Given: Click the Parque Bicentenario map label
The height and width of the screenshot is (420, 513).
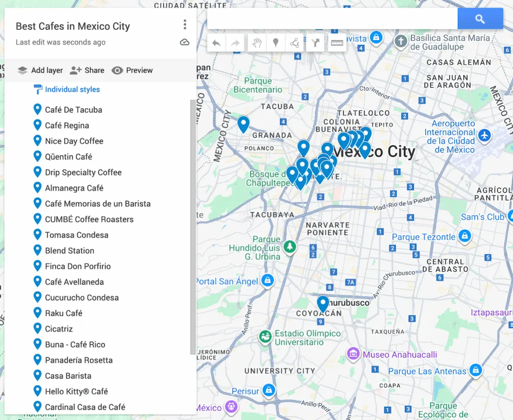Looking at the screenshot, I should click(258, 85).
